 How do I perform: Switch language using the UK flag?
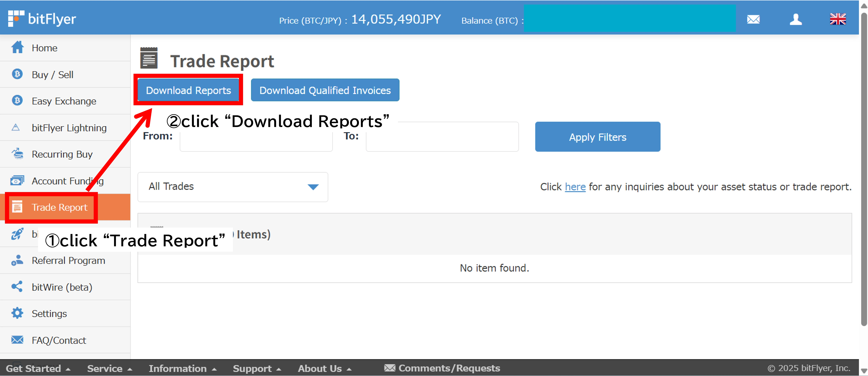[x=839, y=19]
